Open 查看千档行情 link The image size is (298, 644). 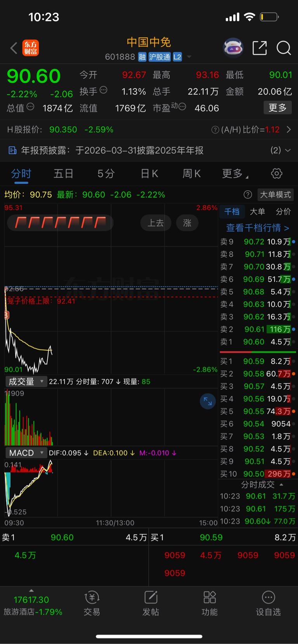pos(258,228)
